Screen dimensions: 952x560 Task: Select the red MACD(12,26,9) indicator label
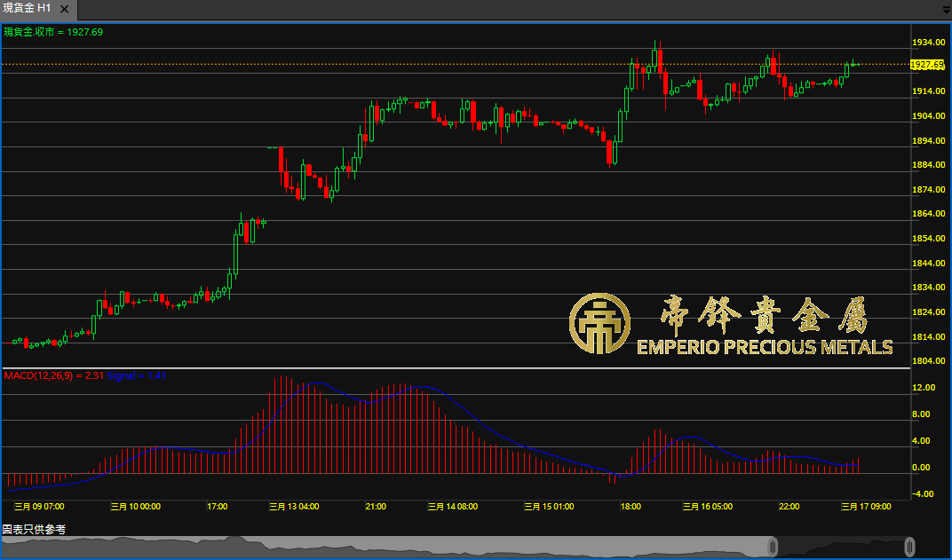pyautogui.click(x=53, y=376)
